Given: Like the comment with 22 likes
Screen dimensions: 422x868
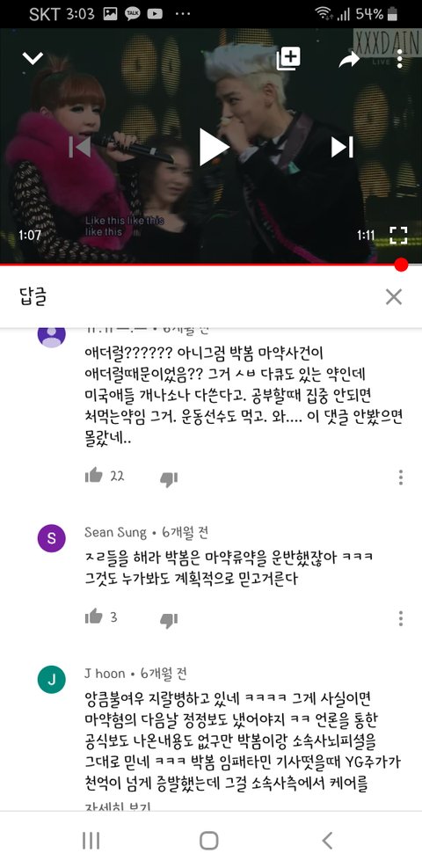Looking at the screenshot, I should coord(94,476).
